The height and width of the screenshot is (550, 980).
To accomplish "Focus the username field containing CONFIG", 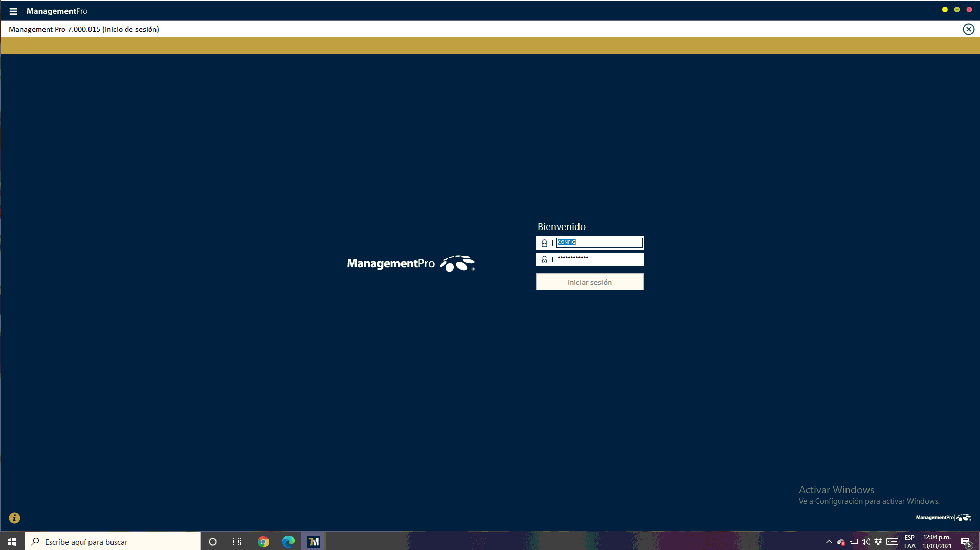I will tap(599, 243).
